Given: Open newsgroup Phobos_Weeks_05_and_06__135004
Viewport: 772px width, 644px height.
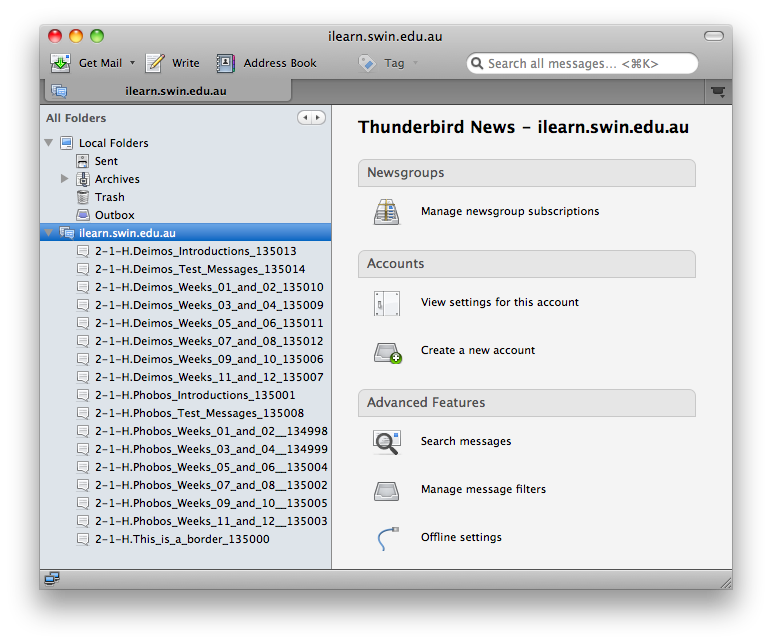Looking at the screenshot, I should point(211,467).
